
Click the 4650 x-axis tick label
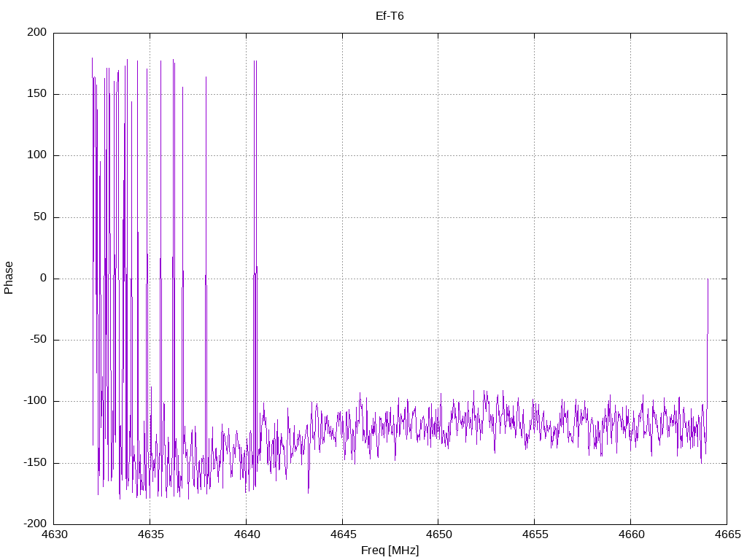click(x=438, y=535)
